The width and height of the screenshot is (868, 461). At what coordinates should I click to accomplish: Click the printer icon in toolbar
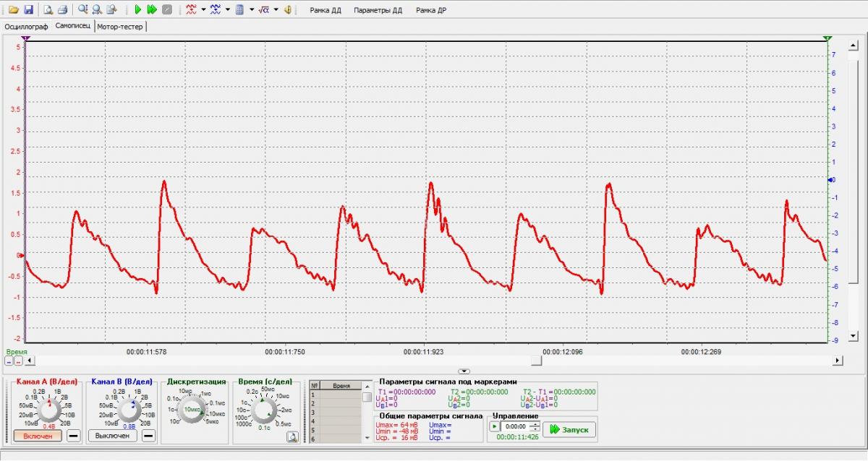[x=62, y=10]
